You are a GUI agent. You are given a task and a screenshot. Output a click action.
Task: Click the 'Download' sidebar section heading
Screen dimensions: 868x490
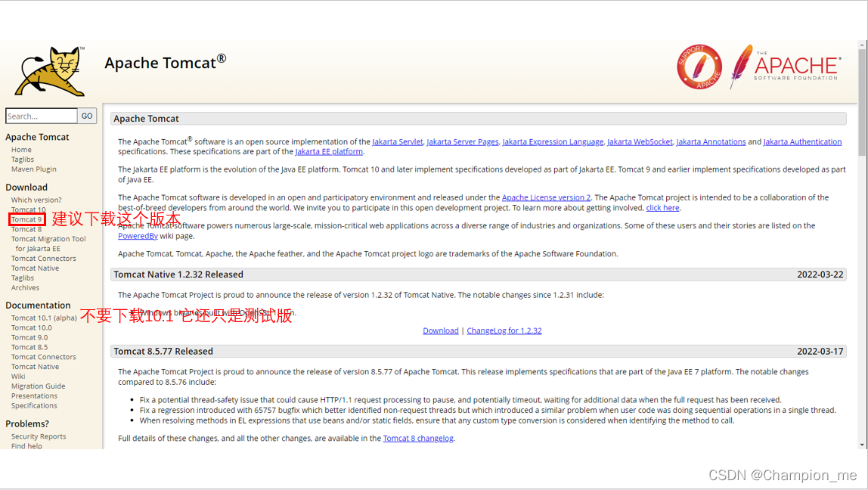26,187
